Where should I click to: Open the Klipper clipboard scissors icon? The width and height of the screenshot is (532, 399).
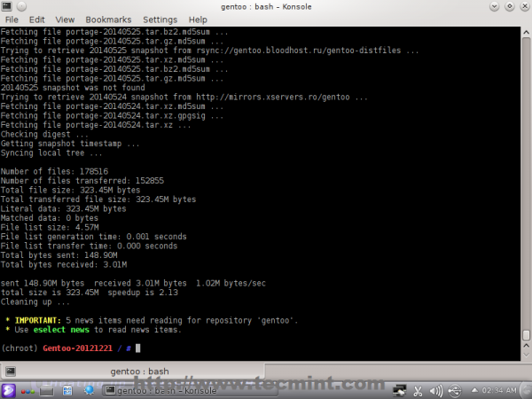[x=418, y=391]
